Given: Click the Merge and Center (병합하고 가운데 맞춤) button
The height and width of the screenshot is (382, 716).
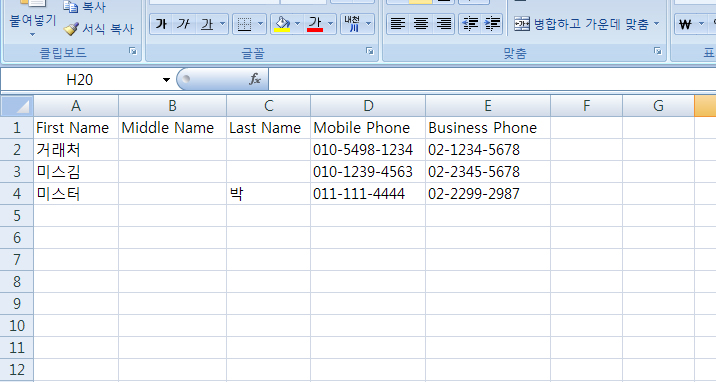Looking at the screenshot, I should pos(581,24).
